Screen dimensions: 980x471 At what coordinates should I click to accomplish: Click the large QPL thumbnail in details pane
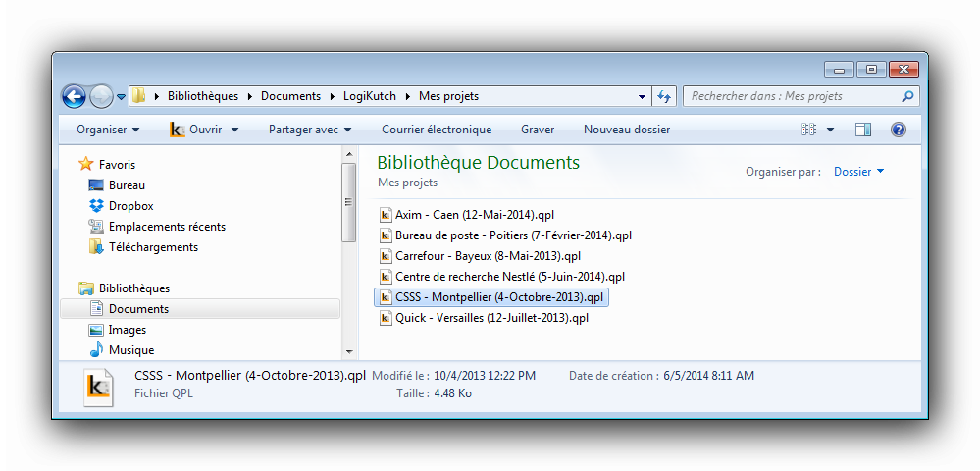[98, 388]
